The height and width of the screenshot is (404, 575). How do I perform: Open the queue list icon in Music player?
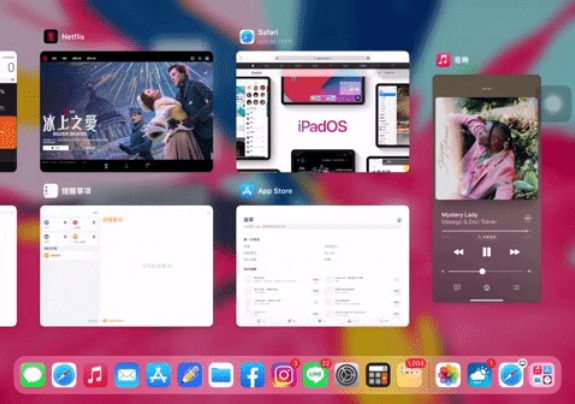coord(516,287)
